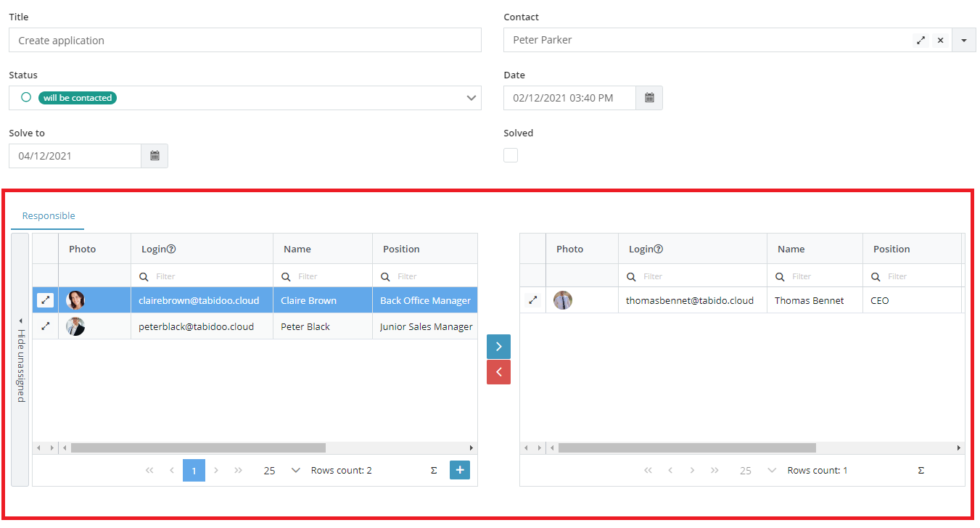Open the Date field calendar picker

tap(649, 98)
